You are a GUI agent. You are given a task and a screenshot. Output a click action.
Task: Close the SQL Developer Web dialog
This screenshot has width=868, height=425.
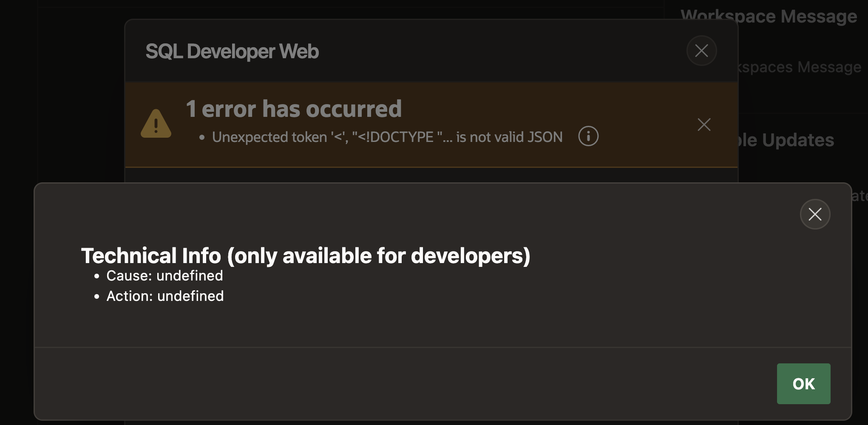coord(701,51)
